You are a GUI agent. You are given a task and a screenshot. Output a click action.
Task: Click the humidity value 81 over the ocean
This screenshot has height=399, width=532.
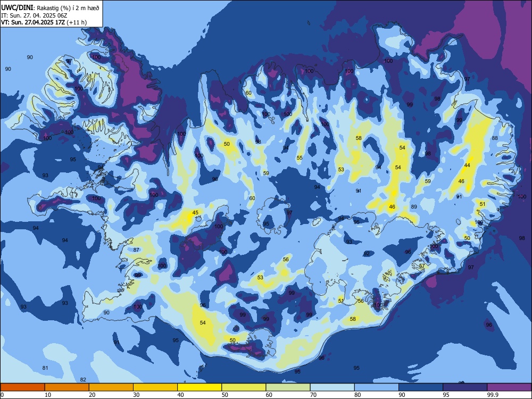tap(45, 368)
